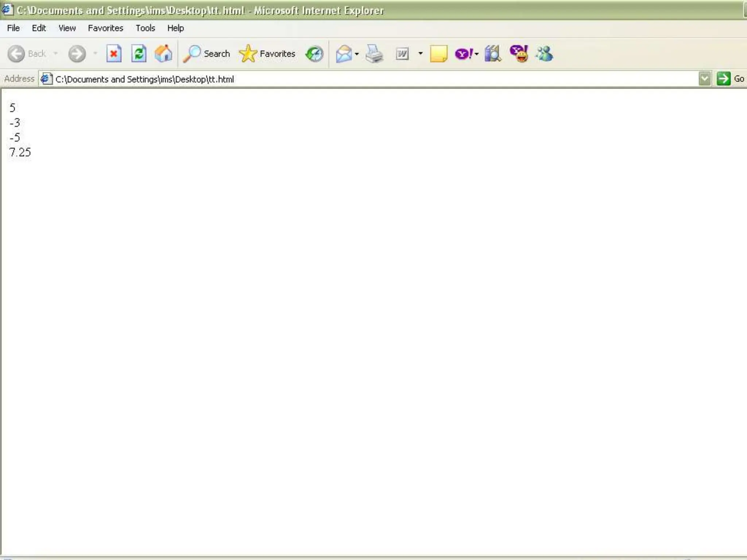Open the Tools menu
The width and height of the screenshot is (747, 560).
[x=145, y=28]
